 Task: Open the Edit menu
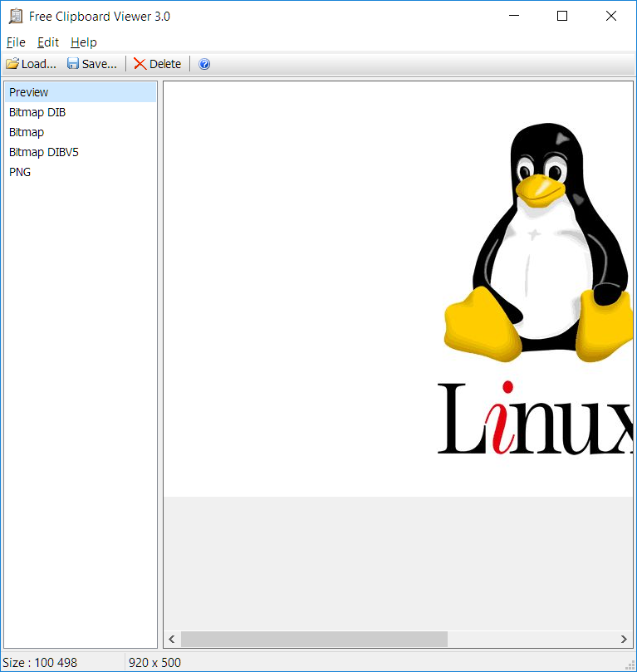coord(48,42)
